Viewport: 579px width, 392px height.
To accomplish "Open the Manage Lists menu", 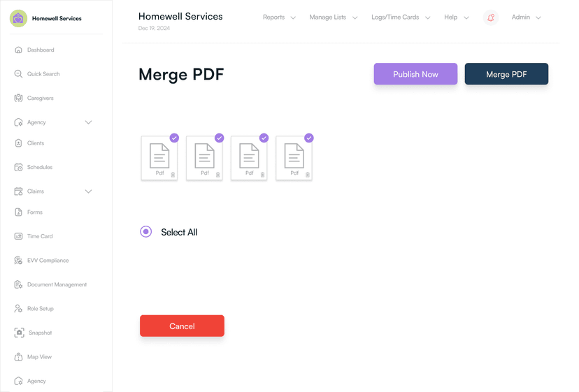I will click(x=333, y=17).
